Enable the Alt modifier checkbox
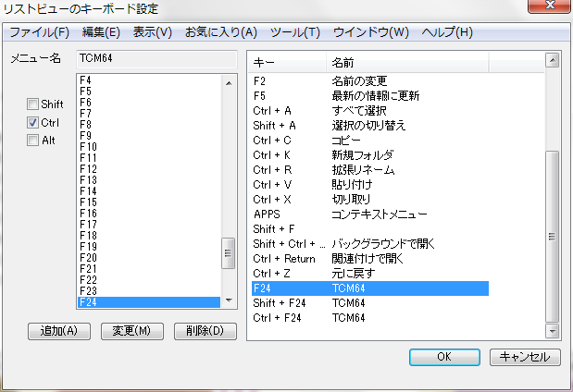The width and height of the screenshot is (573, 392). (32, 141)
